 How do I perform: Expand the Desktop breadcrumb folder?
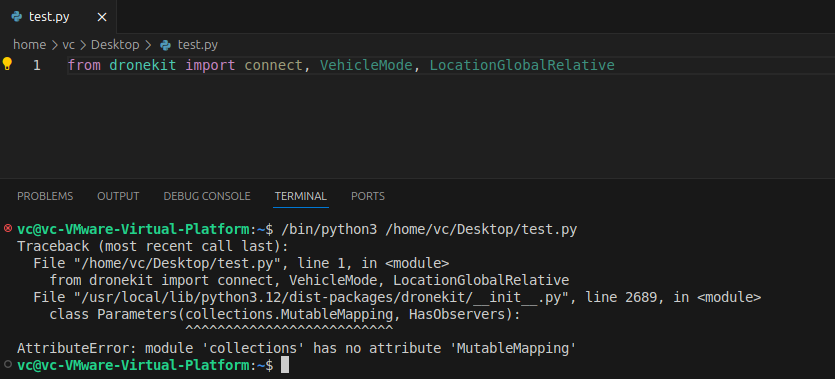115,45
